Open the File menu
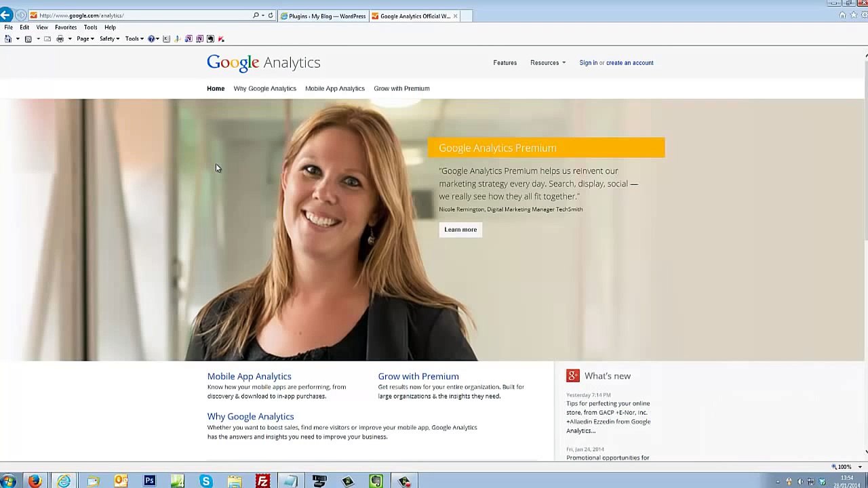Viewport: 868px width, 488px height. pyautogui.click(x=8, y=27)
